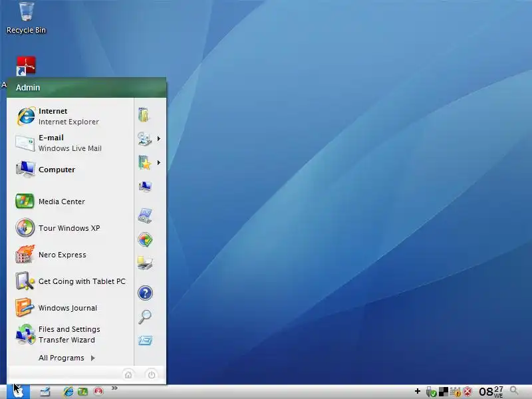Open the favorites star icon in right column
Screen dimensions: 532x399
pos(144,162)
